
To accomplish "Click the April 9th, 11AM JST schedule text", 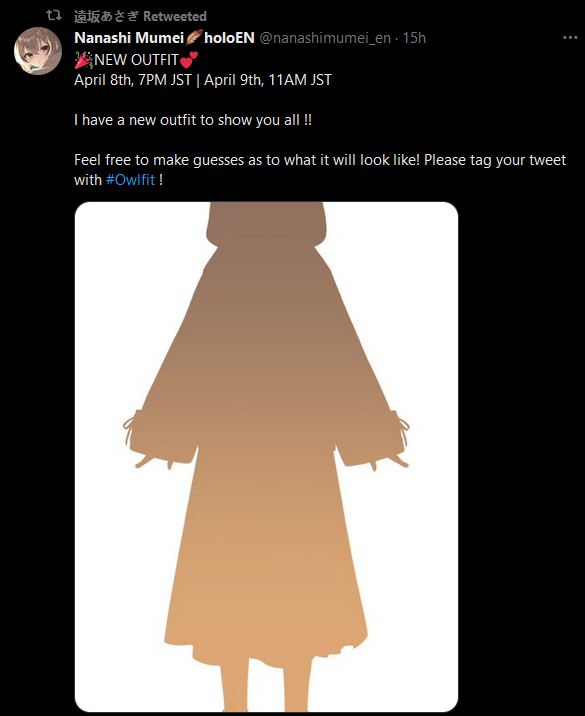I will pyautogui.click(x=268, y=80).
